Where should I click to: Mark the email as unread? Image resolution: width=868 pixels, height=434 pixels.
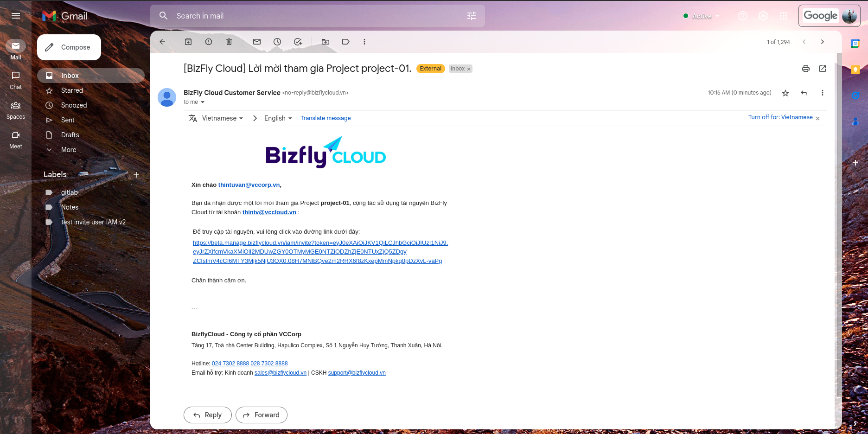[257, 42]
